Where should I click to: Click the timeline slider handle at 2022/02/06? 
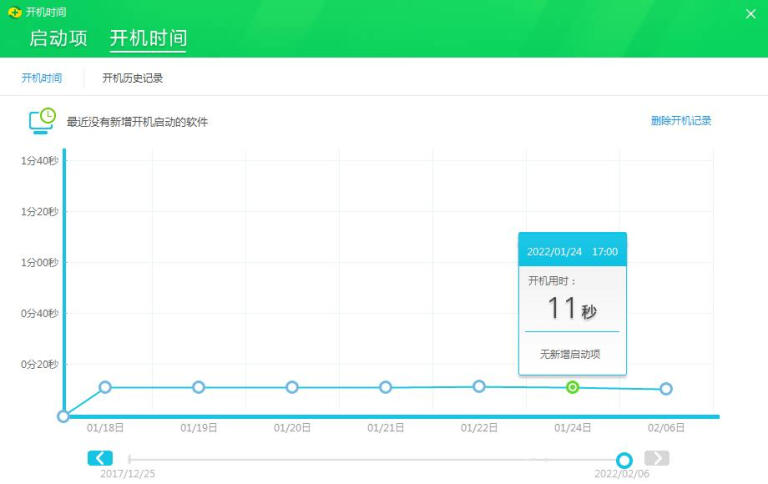click(x=624, y=460)
